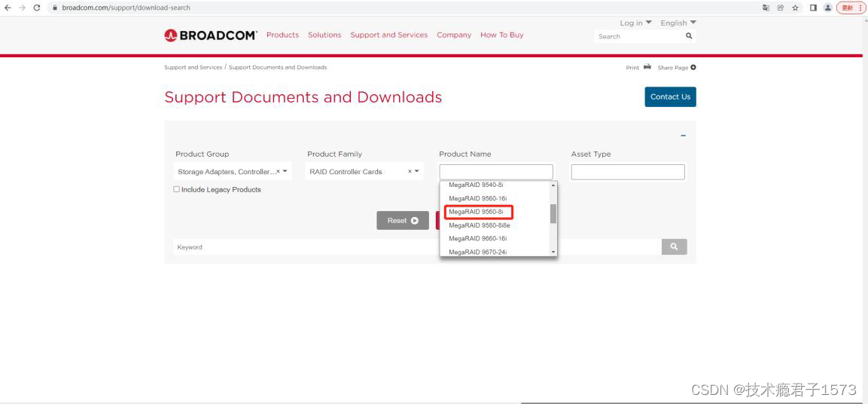Viewport: 868px width, 404px height.
Task: Click the Asset Type input field
Action: pos(628,172)
